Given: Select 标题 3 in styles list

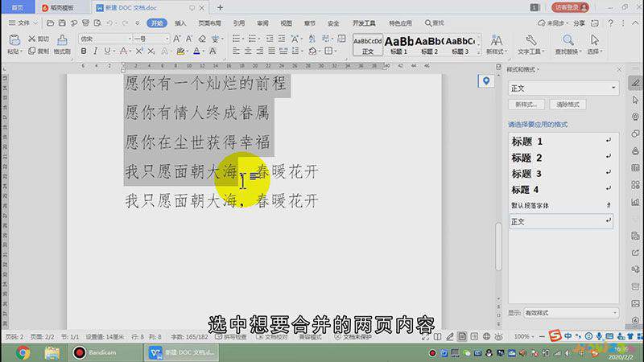Looking at the screenshot, I should [561, 174].
